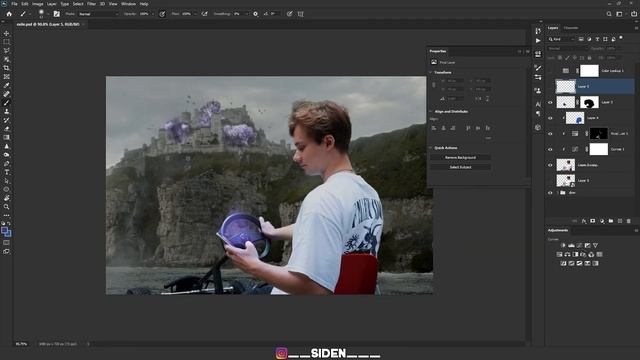Select the Lasso tool
The width and height of the screenshot is (640, 360).
[x=7, y=51]
